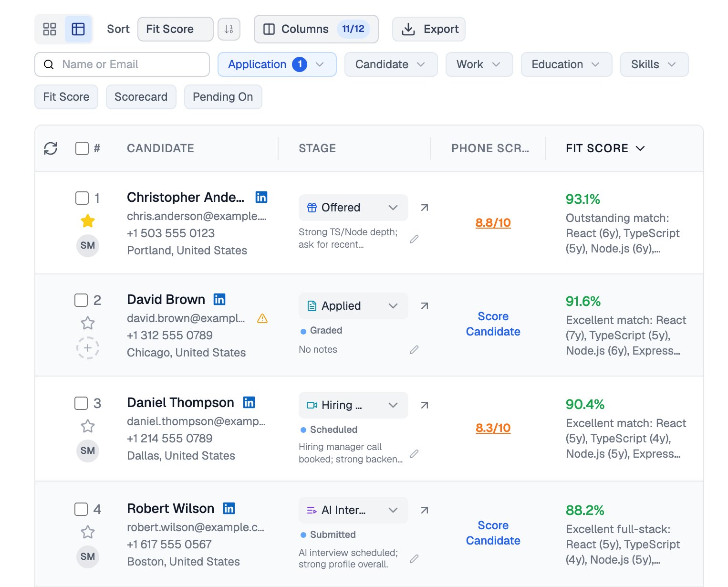Open Christopher Anderson's LinkedIn profile
Screen dimensions: 728x587
click(x=261, y=197)
